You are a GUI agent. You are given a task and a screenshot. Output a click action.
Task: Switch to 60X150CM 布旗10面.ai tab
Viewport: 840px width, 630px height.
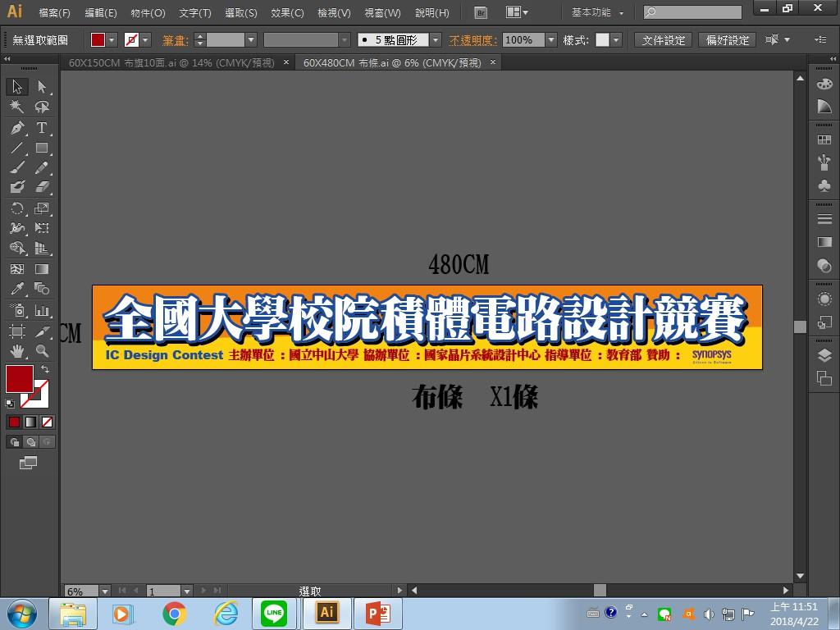171,62
